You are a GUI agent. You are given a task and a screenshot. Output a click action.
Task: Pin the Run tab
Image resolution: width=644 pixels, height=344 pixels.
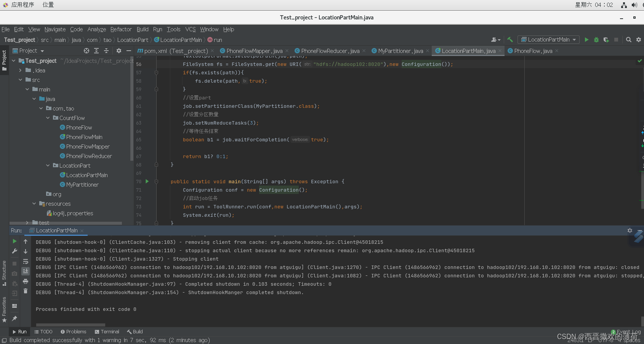(x=14, y=318)
